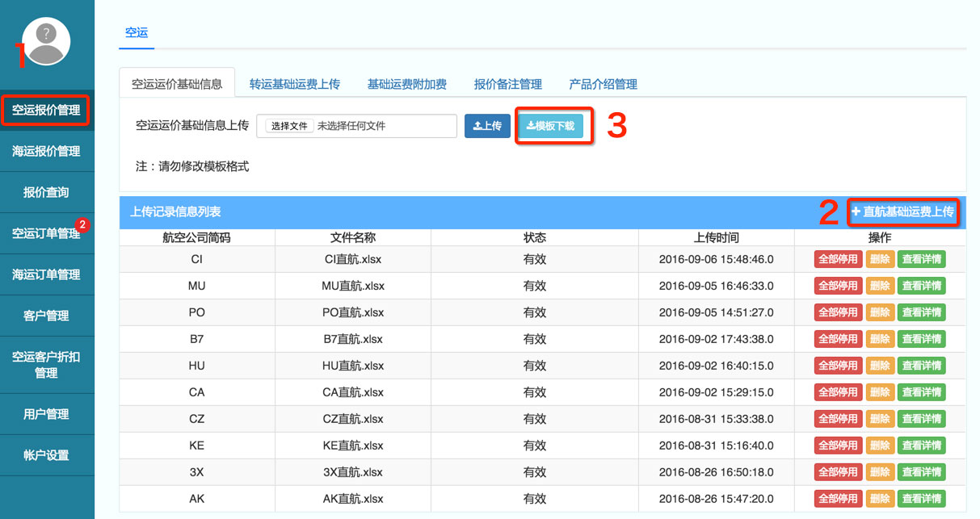Open 海运报价管理 in the sidebar
Screen dimensions: 980x519
pos(46,151)
